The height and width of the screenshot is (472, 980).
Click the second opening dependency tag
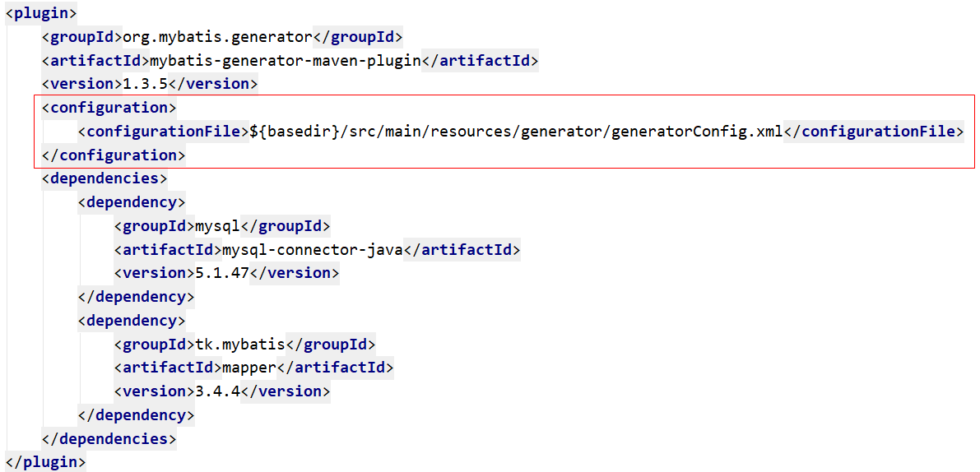click(x=132, y=322)
